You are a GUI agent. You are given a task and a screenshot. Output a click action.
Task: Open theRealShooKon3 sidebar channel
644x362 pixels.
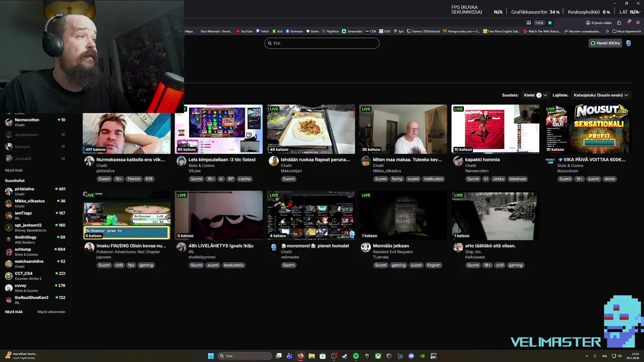click(35, 300)
